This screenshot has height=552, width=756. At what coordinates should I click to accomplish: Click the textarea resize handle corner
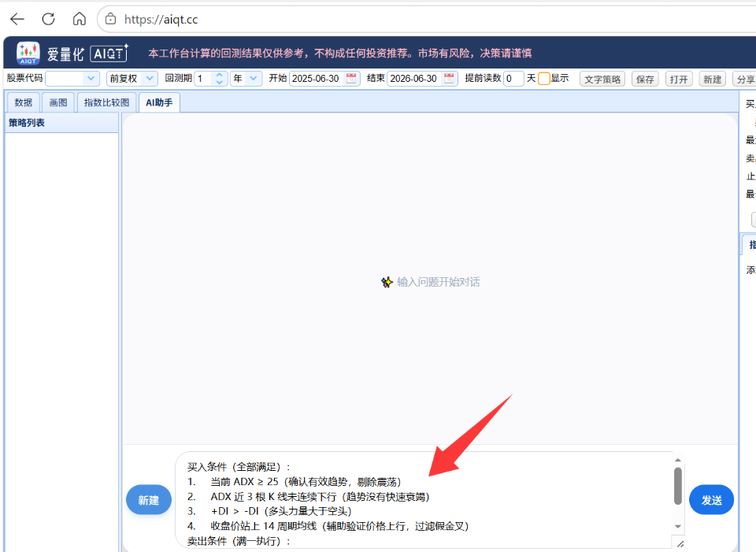(x=680, y=544)
